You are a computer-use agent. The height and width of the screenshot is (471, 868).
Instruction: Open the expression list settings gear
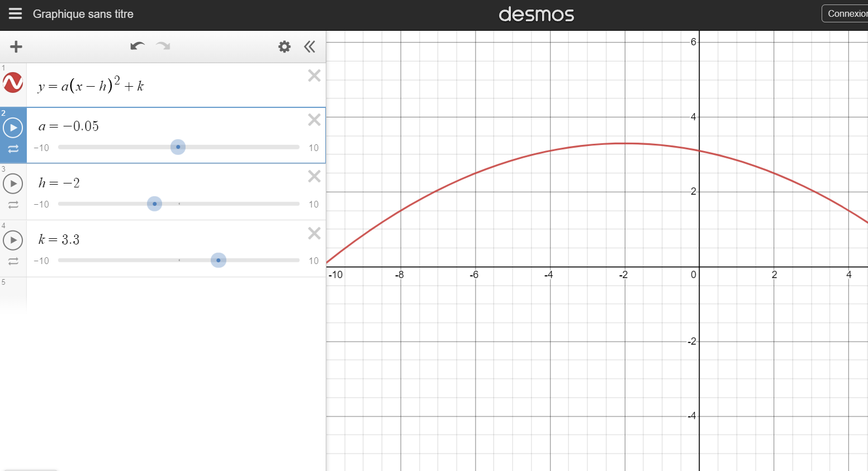tap(284, 46)
